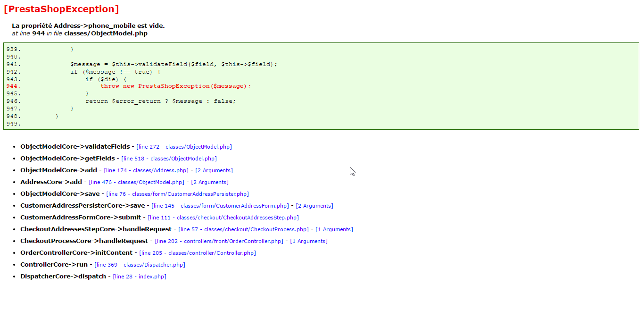The height and width of the screenshot is (319, 644).
Task: Click ObjectModelCore->save trace entry
Action: point(60,193)
